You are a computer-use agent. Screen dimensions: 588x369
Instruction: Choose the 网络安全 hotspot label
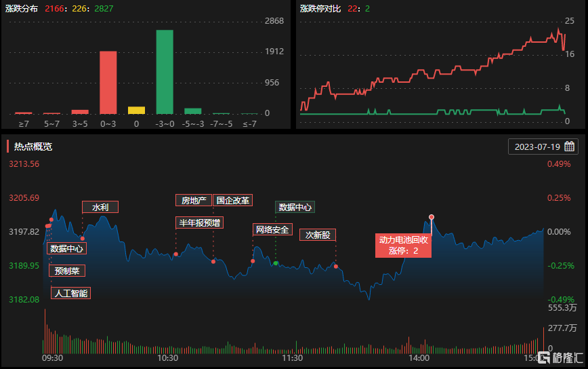(272, 230)
